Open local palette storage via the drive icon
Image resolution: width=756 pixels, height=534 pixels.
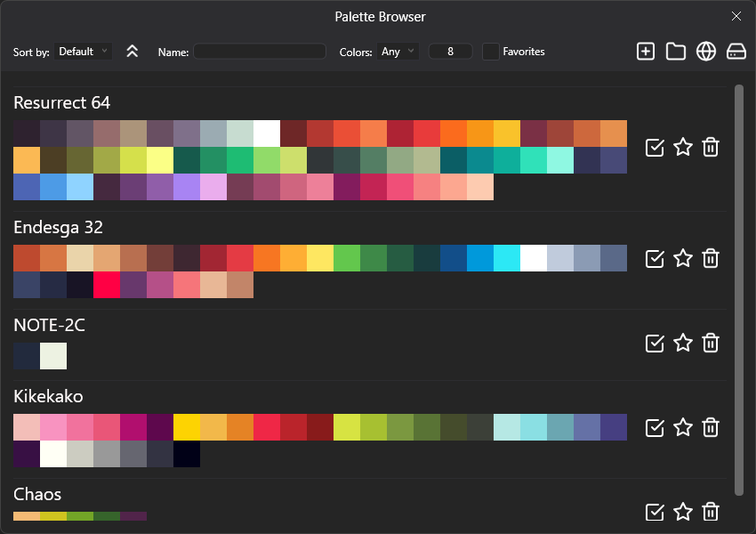[736, 51]
